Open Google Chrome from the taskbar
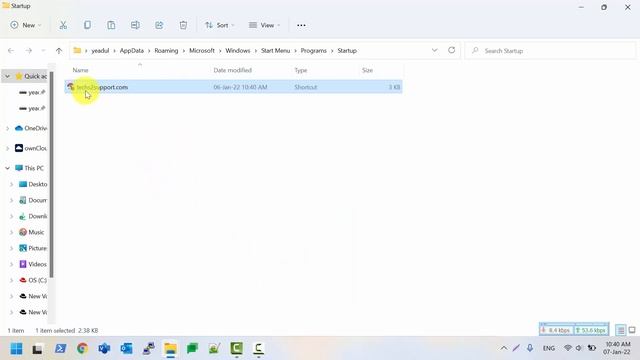 coord(82,349)
